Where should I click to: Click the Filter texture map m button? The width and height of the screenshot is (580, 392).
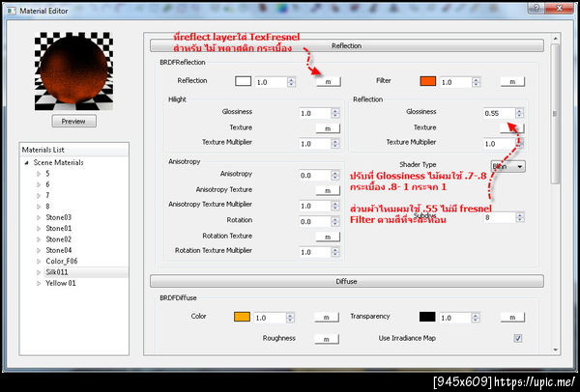click(x=512, y=82)
